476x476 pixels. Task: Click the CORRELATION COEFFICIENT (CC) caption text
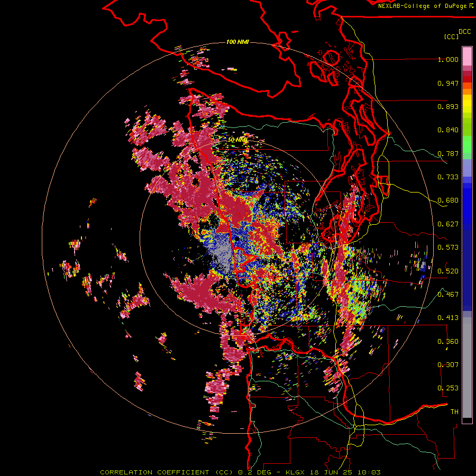[167, 472]
